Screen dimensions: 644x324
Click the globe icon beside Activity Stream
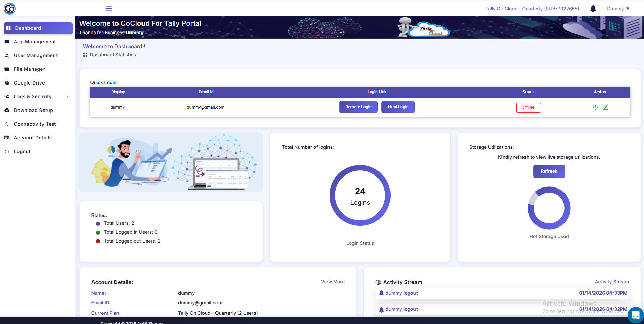coord(378,282)
